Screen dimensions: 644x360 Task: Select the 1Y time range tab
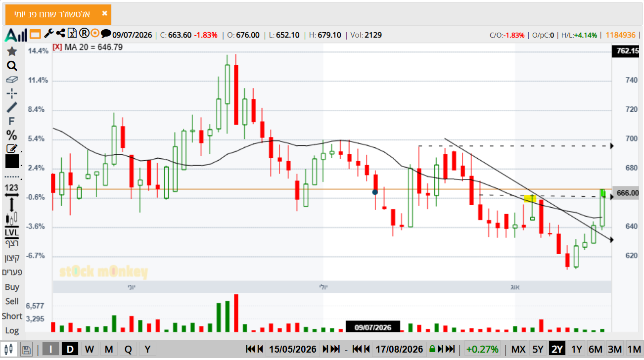(x=576, y=349)
